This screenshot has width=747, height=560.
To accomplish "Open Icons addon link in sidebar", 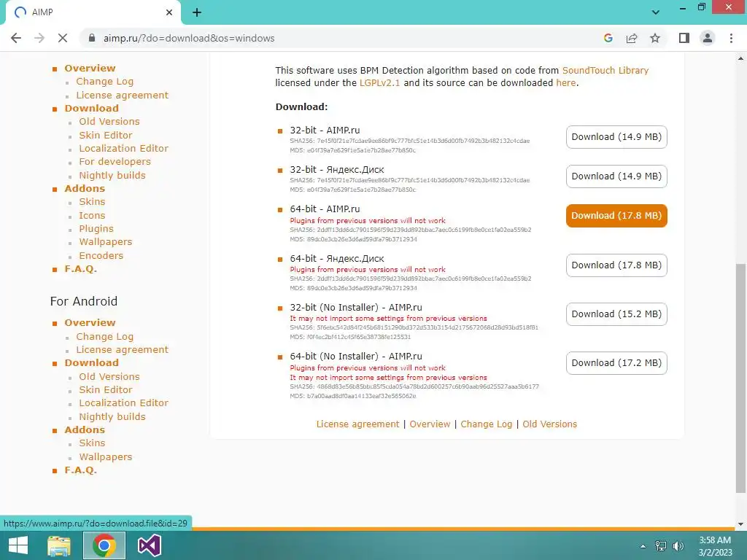I will tap(92, 216).
